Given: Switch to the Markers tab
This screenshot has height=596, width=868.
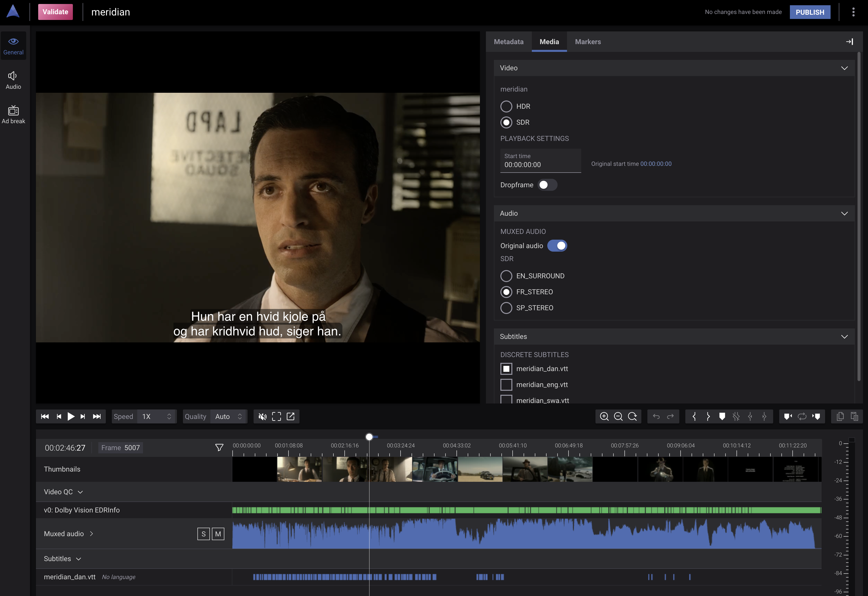Looking at the screenshot, I should pyautogui.click(x=588, y=42).
